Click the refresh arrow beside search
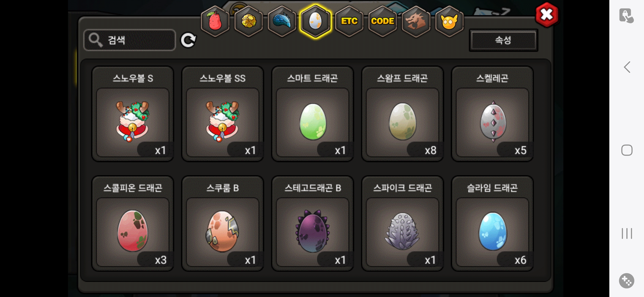The height and width of the screenshot is (297, 644). click(188, 40)
